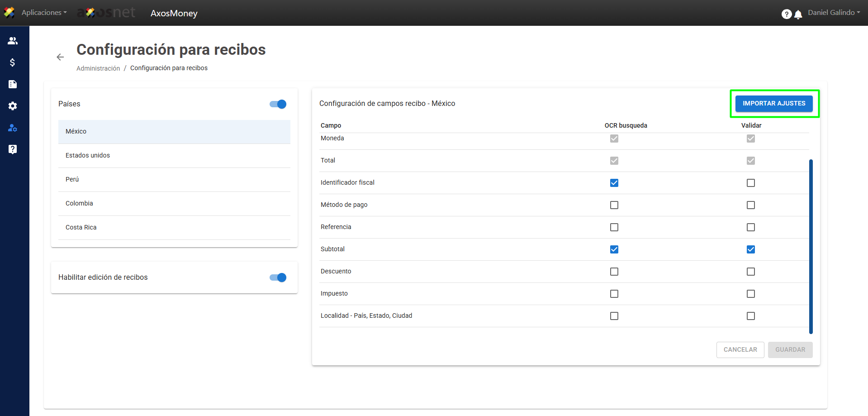Image resolution: width=868 pixels, height=416 pixels.
Task: Disable Habilitar edición de recibos switch
Action: (x=278, y=277)
